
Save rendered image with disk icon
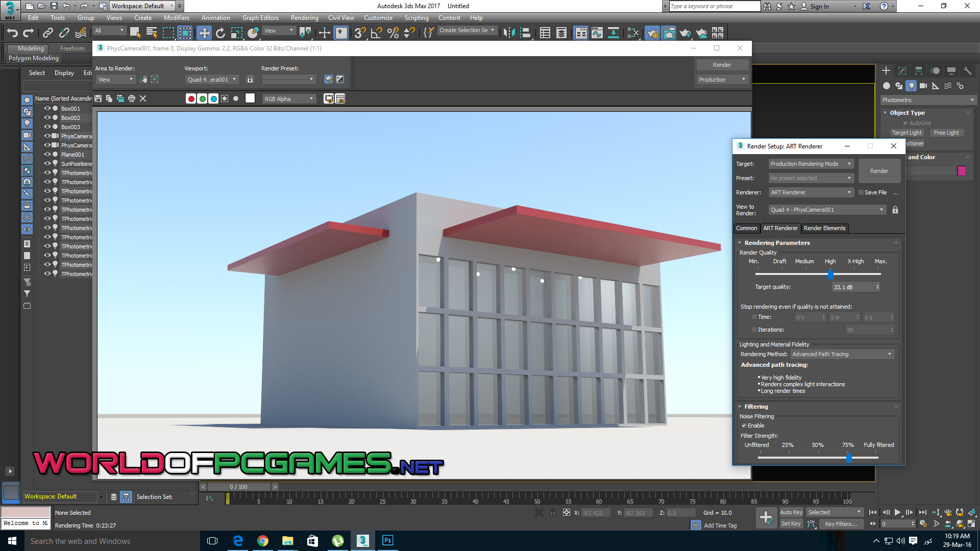pos(98,98)
